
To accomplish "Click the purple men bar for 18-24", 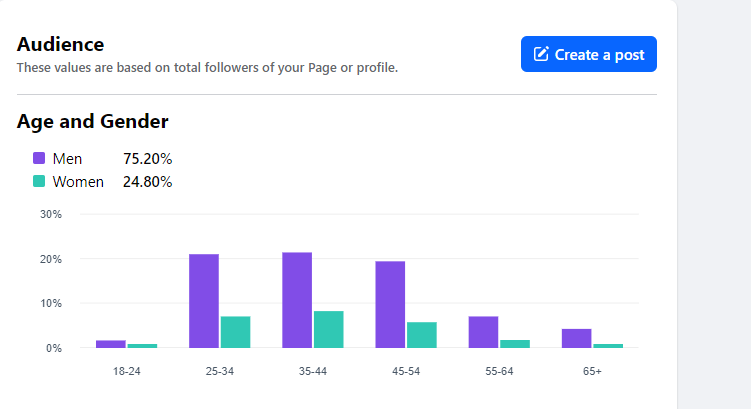I will point(111,344).
